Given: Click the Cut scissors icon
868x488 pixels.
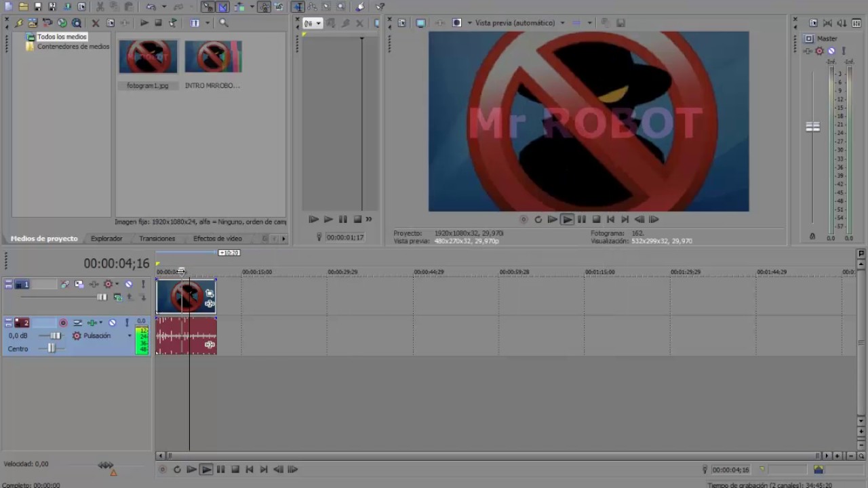Looking at the screenshot, I should 100,7.
